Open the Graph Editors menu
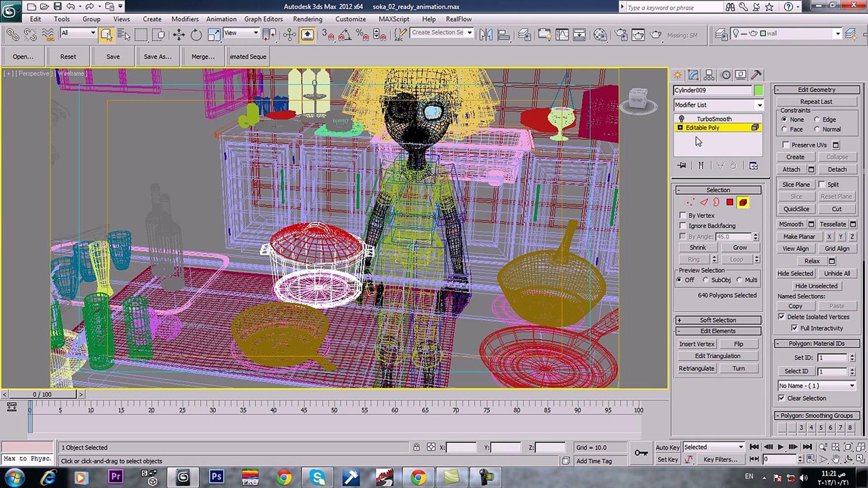This screenshot has height=488, width=868. click(263, 19)
